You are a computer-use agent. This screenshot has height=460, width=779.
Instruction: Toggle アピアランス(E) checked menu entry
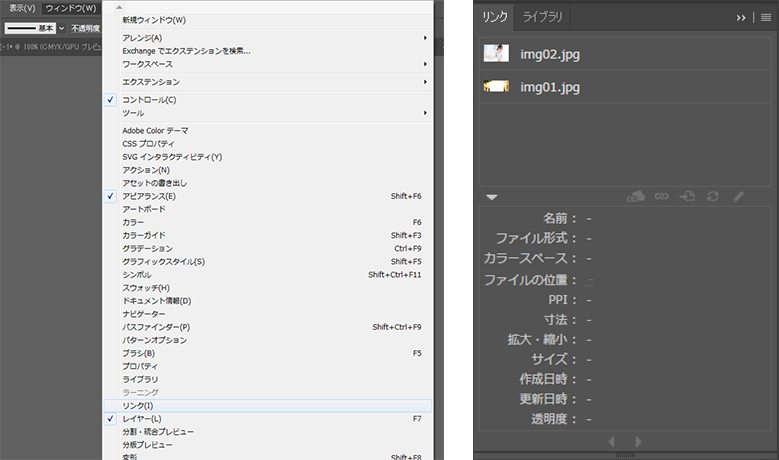(x=148, y=197)
